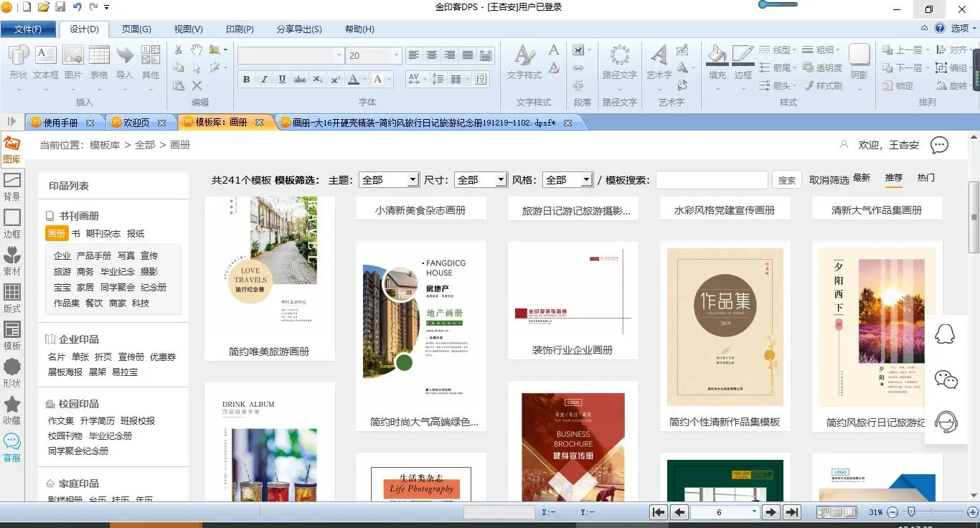
Task: Click the 搜索 search button
Action: [x=786, y=180]
